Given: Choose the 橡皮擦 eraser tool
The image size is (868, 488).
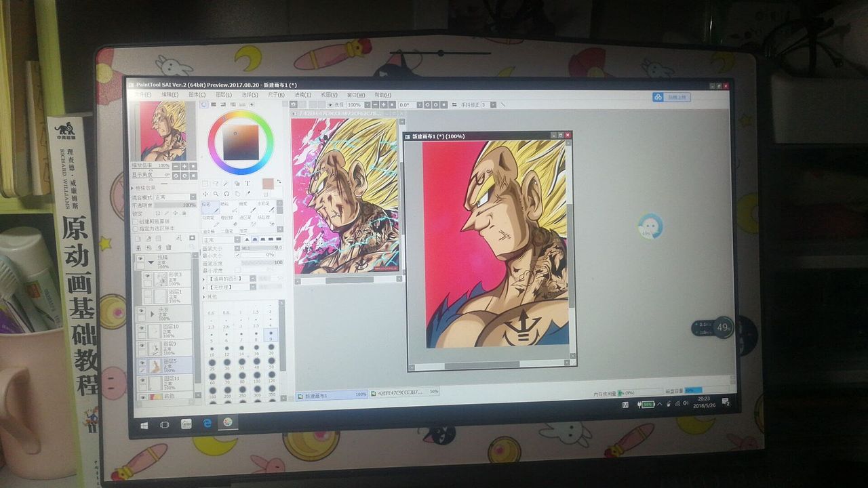Looking at the screenshot, I should 229,222.
